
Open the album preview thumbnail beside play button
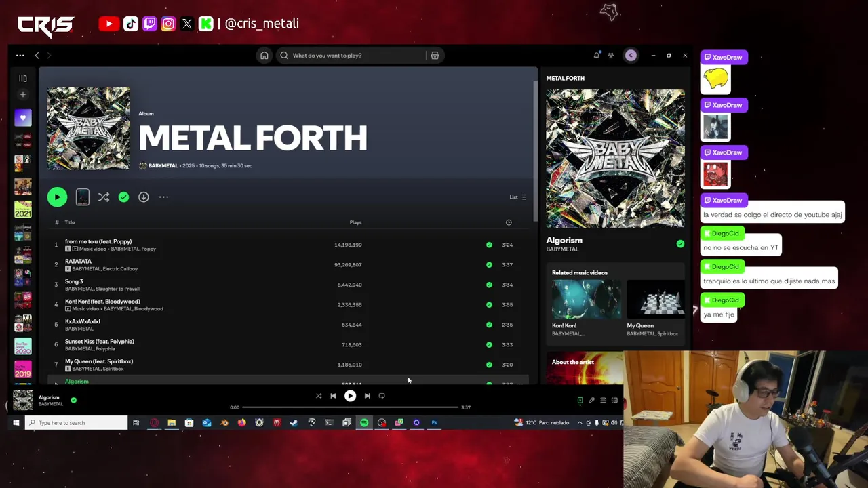[83, 197]
